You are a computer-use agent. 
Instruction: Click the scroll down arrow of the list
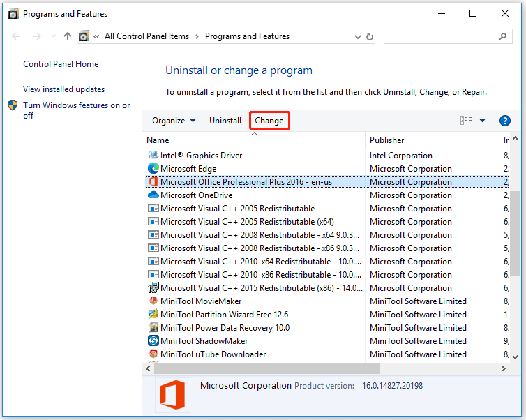click(x=516, y=357)
